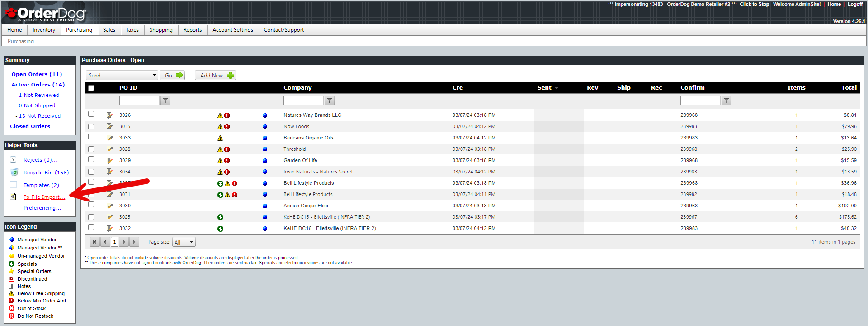The height and width of the screenshot is (326, 868).
Task: Click PO ID filter funnel icon
Action: tap(166, 101)
